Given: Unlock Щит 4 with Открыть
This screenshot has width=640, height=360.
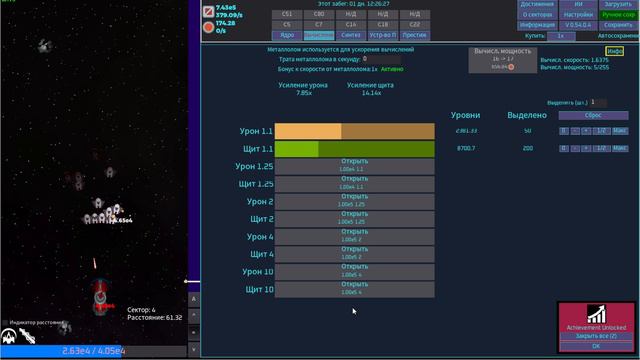Looking at the screenshot, I should click(x=354, y=254).
